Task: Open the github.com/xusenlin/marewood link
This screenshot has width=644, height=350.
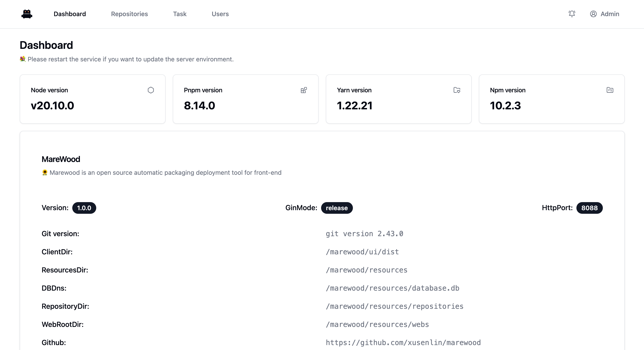Action: [x=403, y=342]
